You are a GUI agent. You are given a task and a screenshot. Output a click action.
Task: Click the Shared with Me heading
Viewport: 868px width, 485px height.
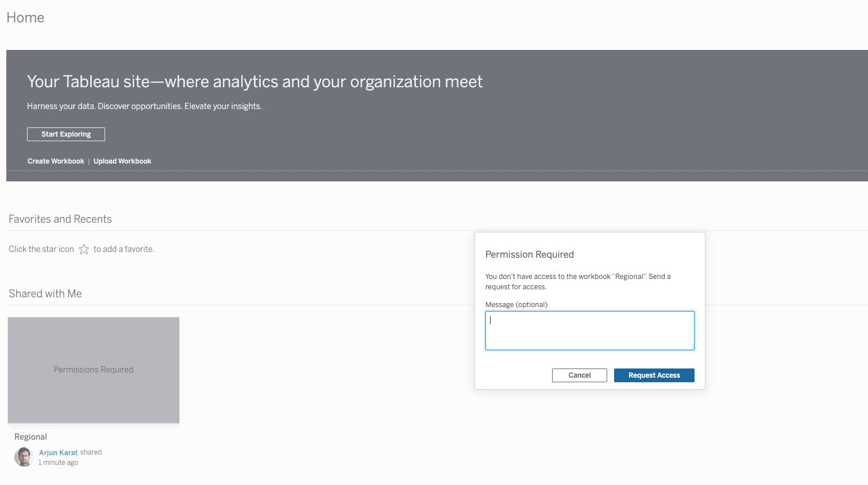45,294
